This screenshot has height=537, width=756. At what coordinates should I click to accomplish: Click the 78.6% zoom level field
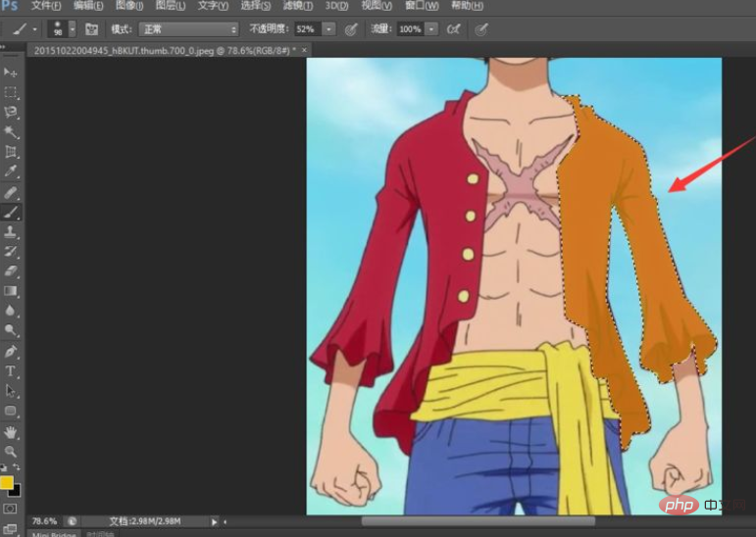click(x=44, y=521)
